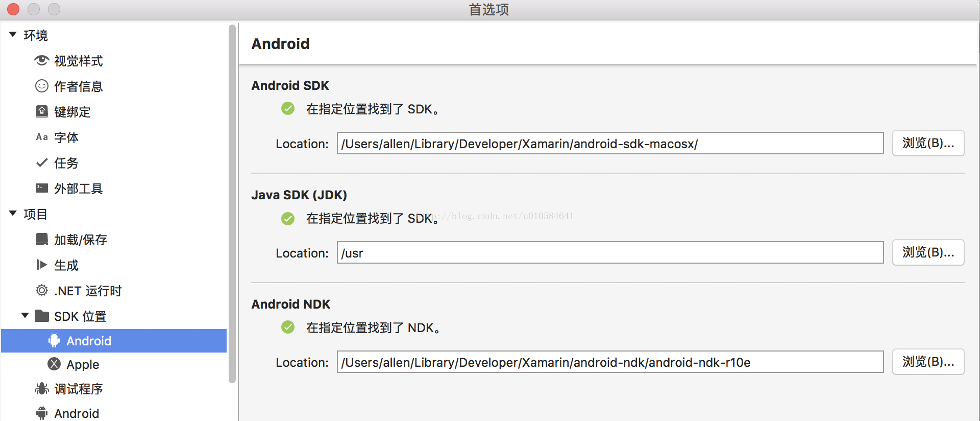Image resolution: width=980 pixels, height=421 pixels.
Task: Open the 生成 settings page
Action: 66,265
